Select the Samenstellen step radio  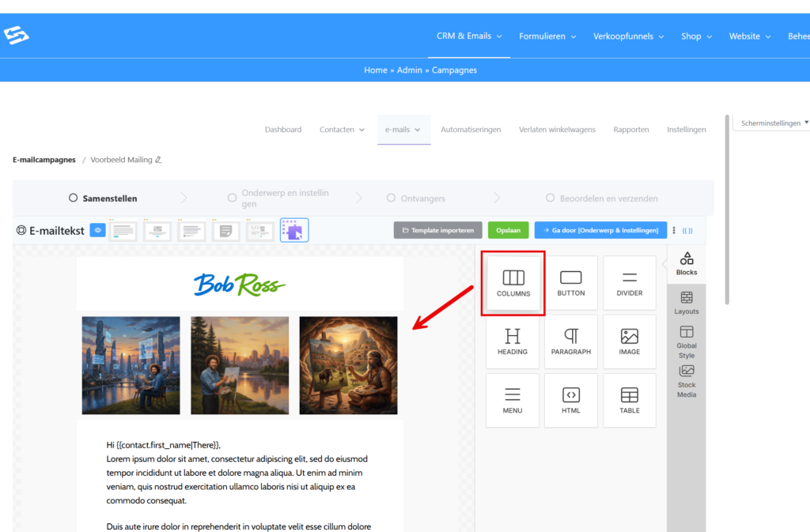pos(74,198)
